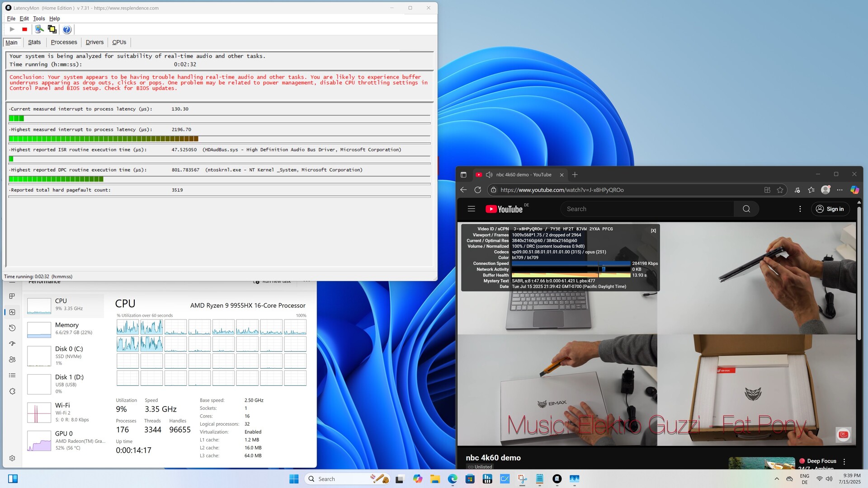Click the overlapping yellow squares toolbar icon
868x488 pixels.
click(52, 29)
